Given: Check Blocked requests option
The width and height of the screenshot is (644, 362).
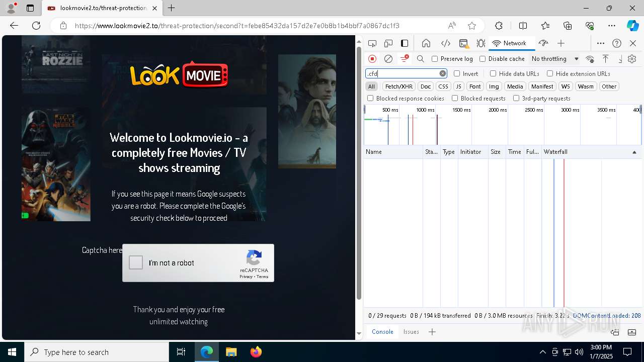Looking at the screenshot, I should pyautogui.click(x=455, y=99).
